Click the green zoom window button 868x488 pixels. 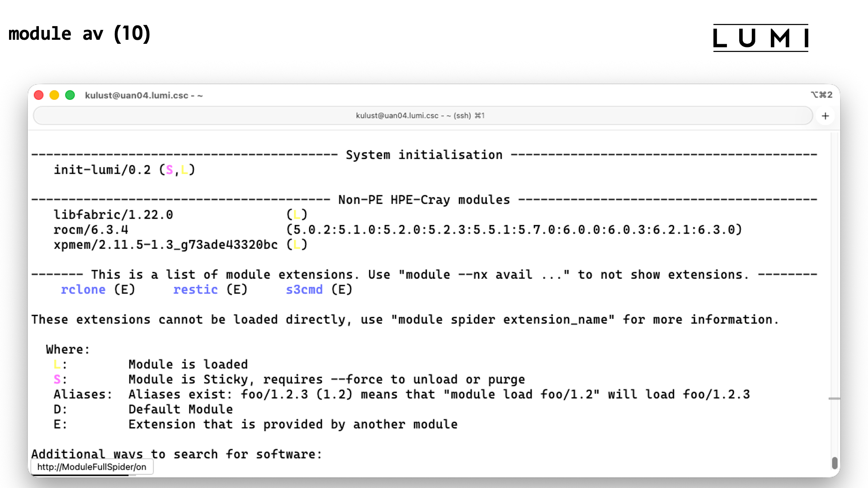click(70, 95)
